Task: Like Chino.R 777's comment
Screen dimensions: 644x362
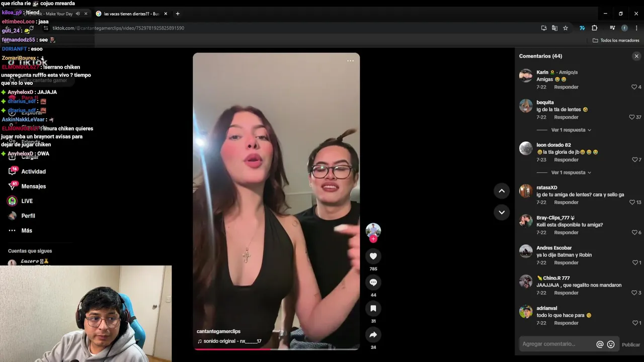Action: tap(634, 293)
